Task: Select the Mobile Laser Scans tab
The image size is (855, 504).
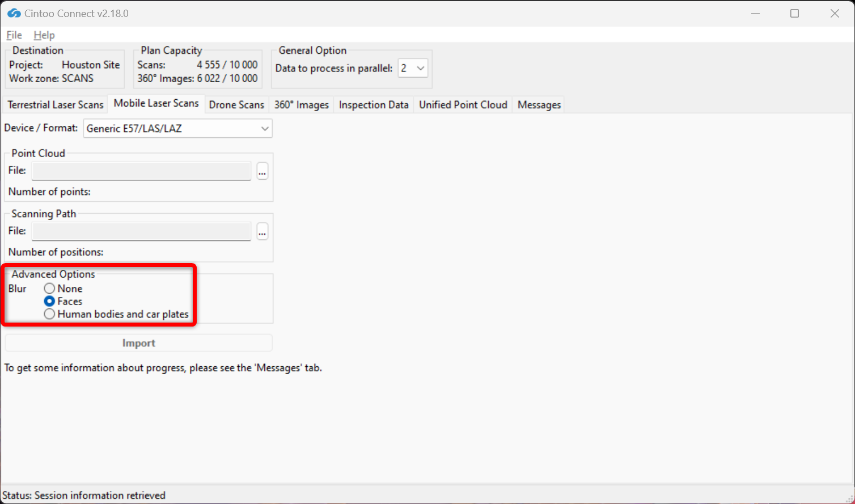Action: coord(156,103)
